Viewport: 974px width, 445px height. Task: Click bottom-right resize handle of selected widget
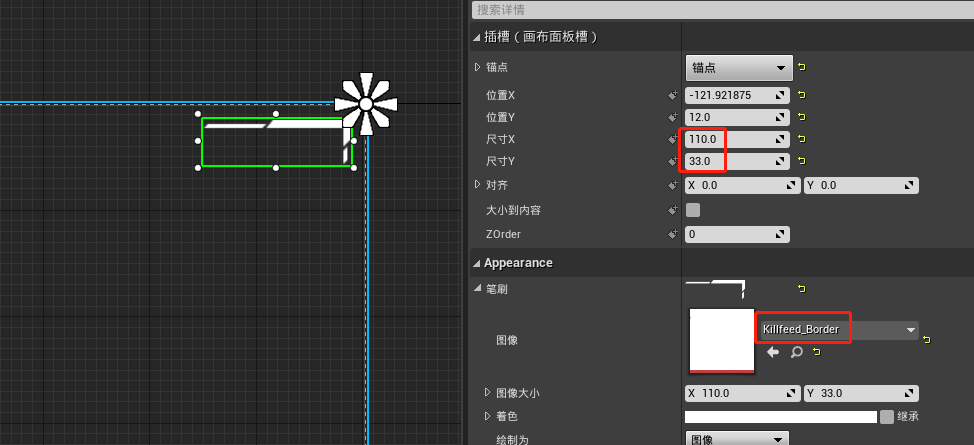(353, 167)
